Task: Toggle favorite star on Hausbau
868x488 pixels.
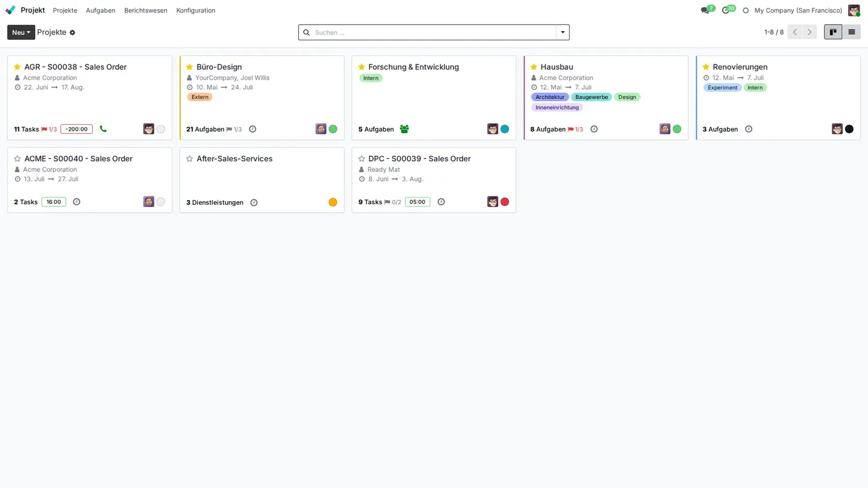Action: pos(533,67)
